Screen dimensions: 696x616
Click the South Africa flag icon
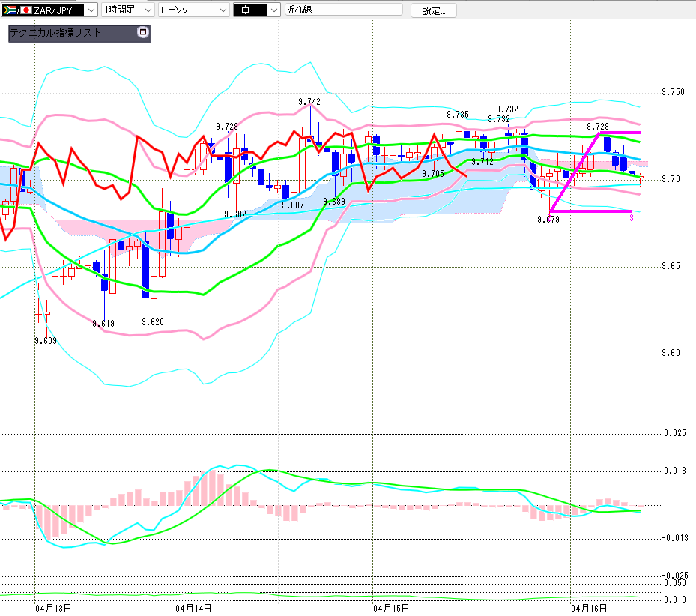click(x=10, y=10)
